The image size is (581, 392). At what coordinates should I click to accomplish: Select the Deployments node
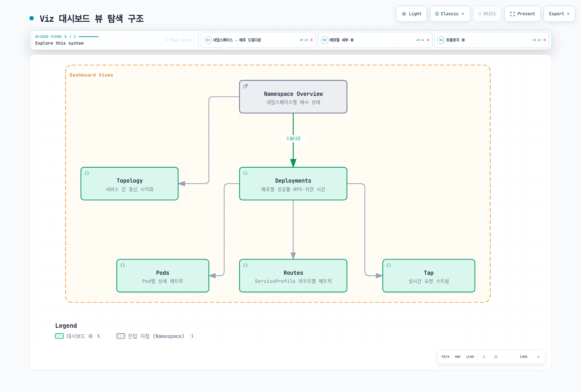(x=293, y=184)
